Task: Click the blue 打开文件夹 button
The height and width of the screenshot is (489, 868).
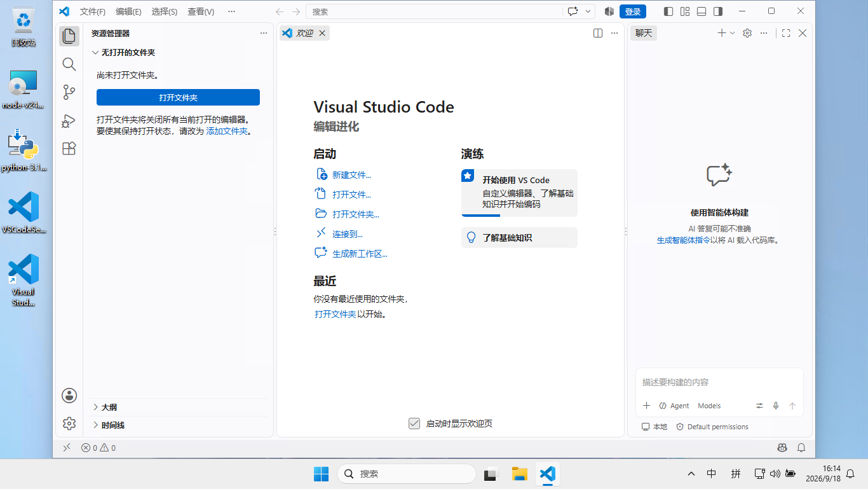Action: point(178,97)
